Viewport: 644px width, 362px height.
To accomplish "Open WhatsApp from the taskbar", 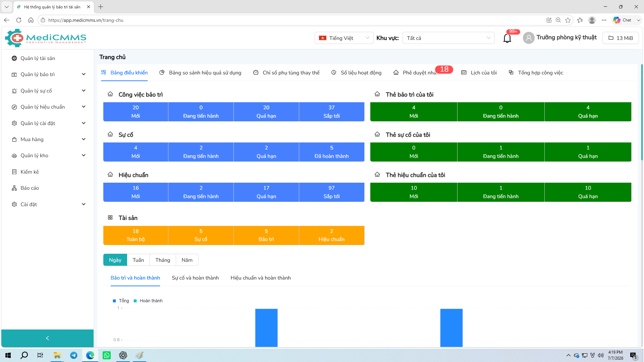I will tap(107, 355).
